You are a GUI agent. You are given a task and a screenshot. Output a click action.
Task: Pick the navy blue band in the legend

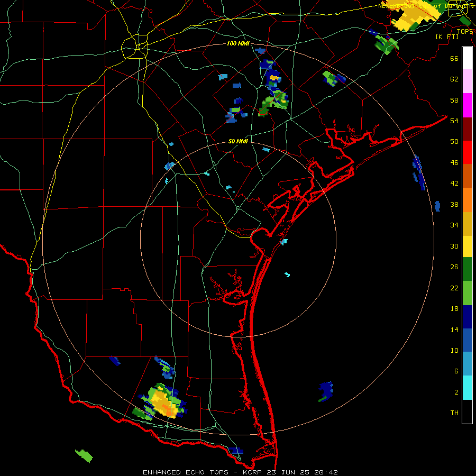click(x=467, y=317)
